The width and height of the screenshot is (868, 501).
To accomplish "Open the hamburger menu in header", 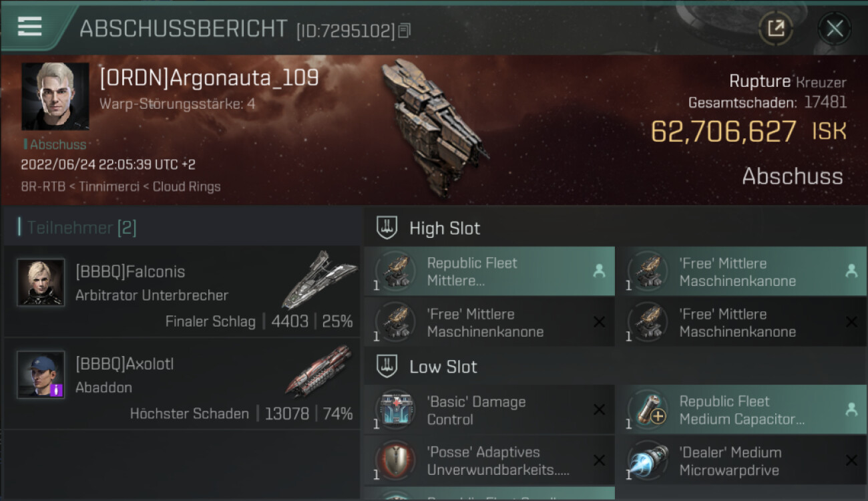I will [x=29, y=27].
